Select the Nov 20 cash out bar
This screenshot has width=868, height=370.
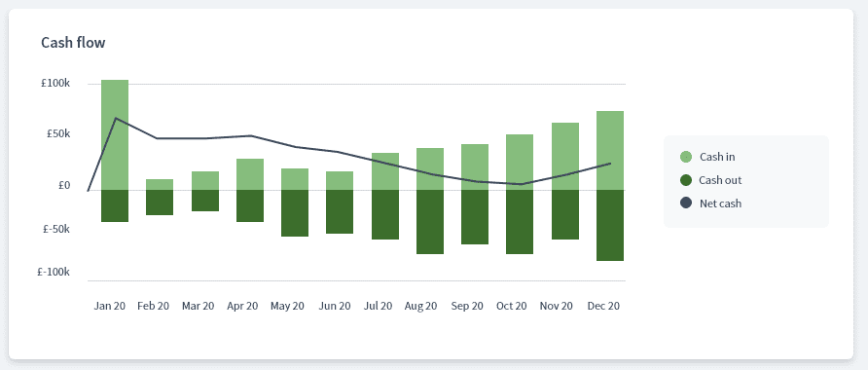tap(565, 215)
